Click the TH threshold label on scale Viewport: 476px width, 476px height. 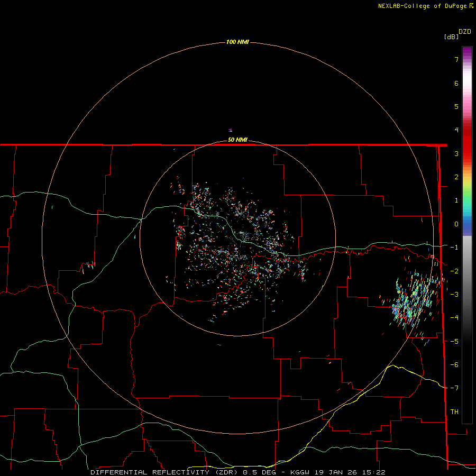(454, 412)
